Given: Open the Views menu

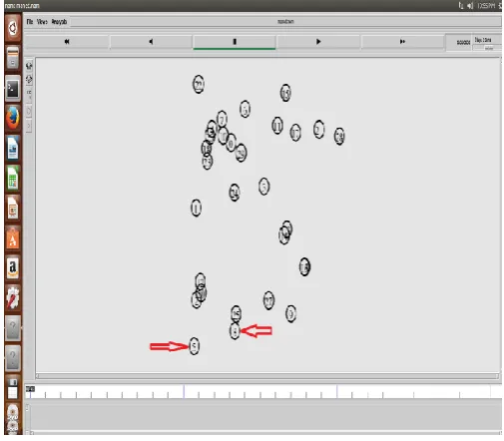Looking at the screenshot, I should (42, 22).
